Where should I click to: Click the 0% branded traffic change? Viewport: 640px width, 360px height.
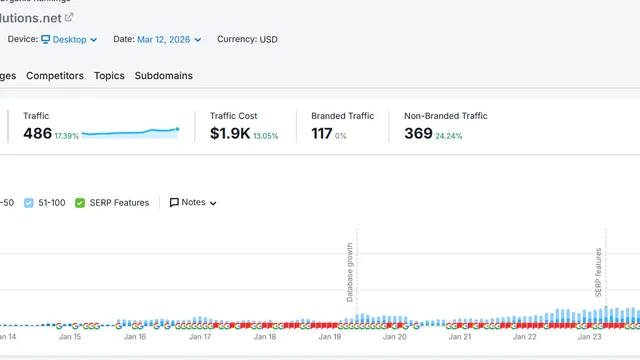[340, 136]
